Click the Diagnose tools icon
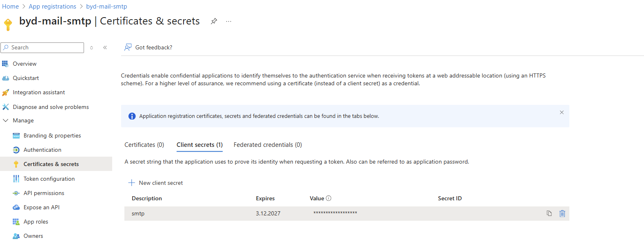Viewport: 644px width, 246px height. pos(5,107)
